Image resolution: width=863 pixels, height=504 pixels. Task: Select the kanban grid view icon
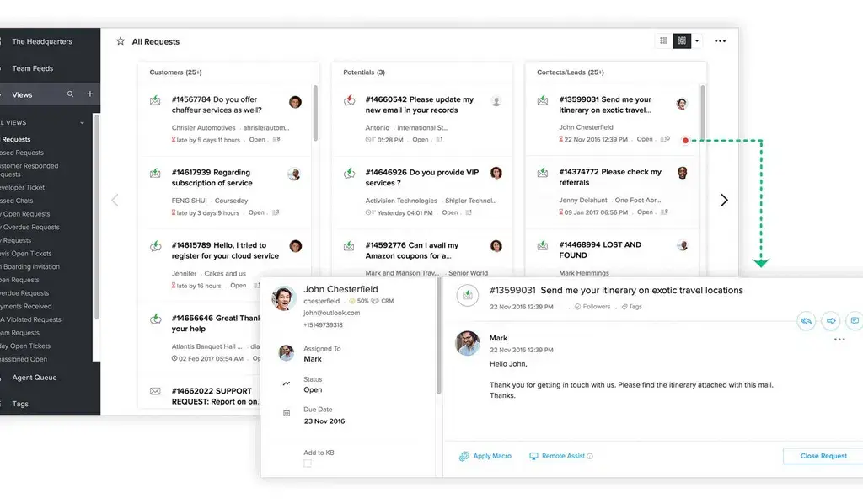681,40
